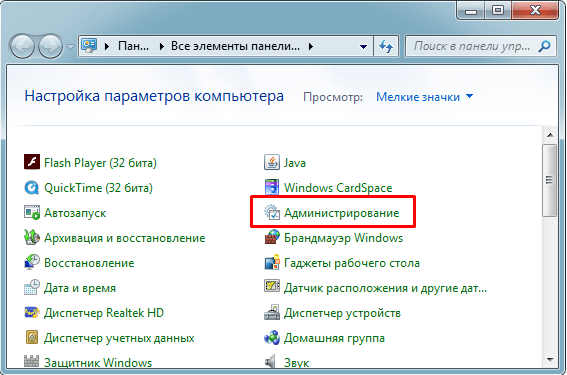
Task: Close the Control Panel window
Action: click(x=535, y=10)
